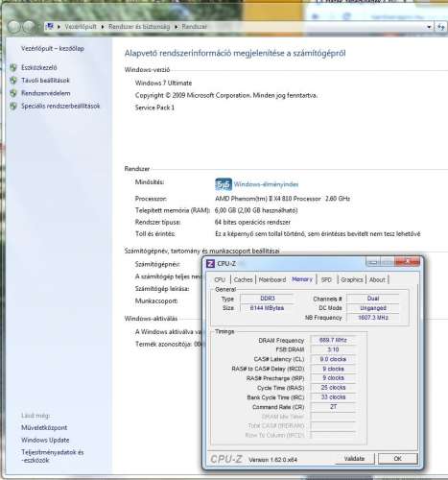
Task: Click the Rendszer breadcrumb
Action: 195,27
